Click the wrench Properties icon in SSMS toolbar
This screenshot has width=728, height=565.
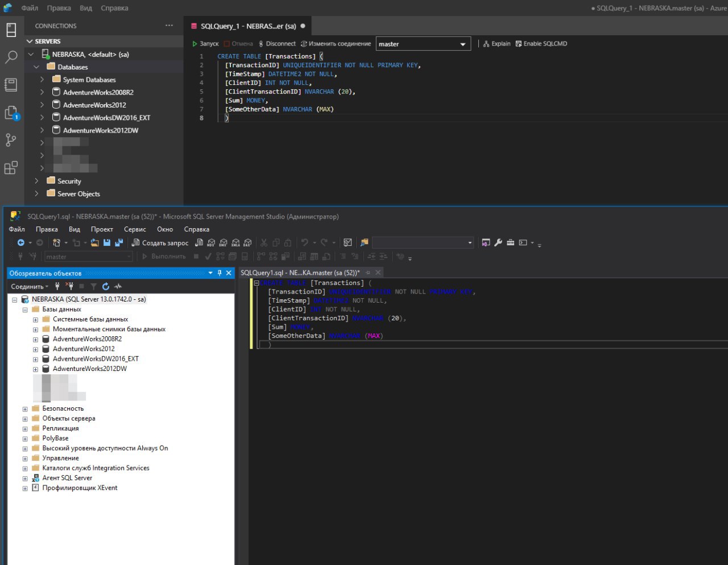click(x=498, y=243)
